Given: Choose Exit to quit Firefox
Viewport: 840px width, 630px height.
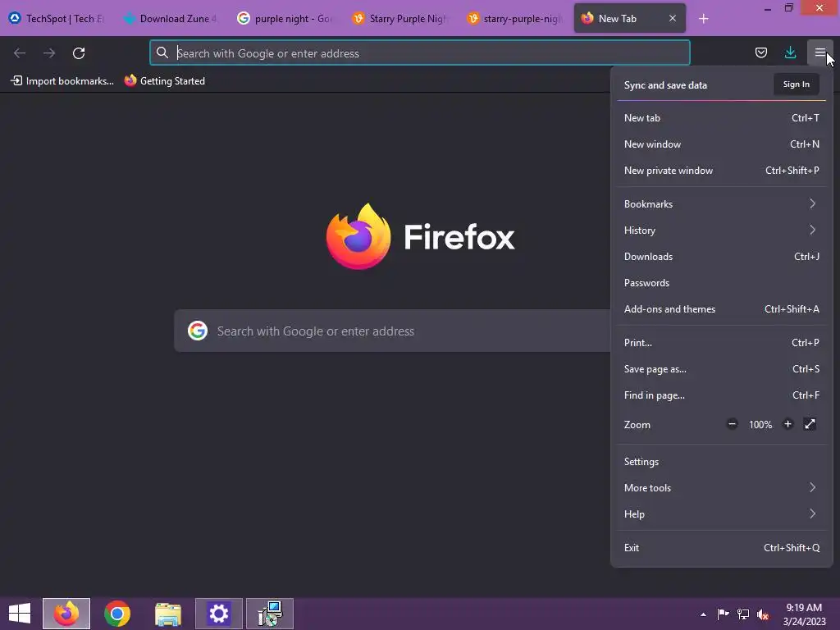Looking at the screenshot, I should [722, 548].
